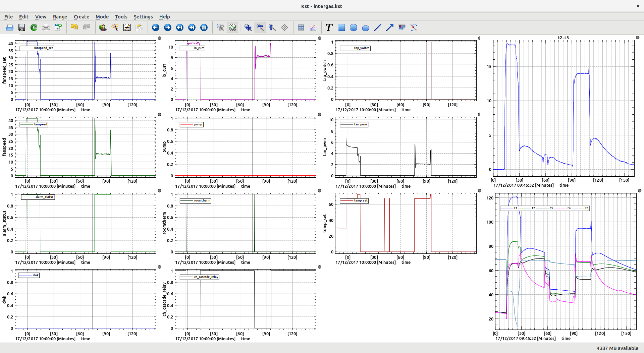Toggle tied zoom dot on tap_switch plot
The height and width of the screenshot is (353, 644).
point(479,38)
